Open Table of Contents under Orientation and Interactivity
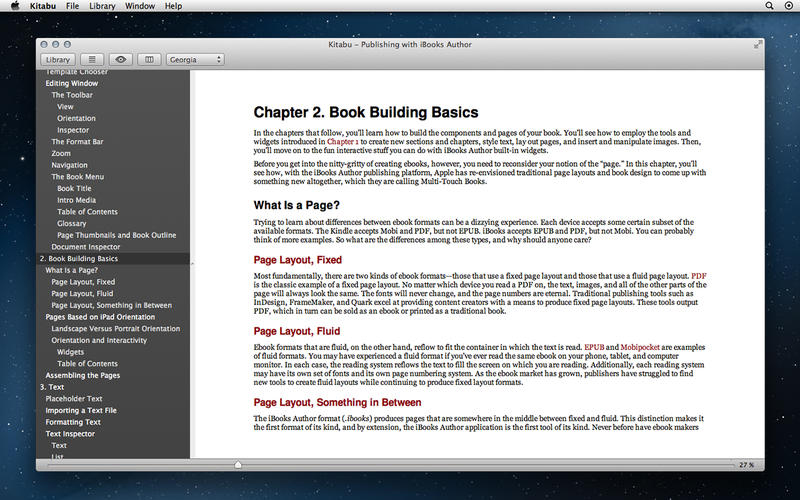800x500 pixels. tap(87, 364)
